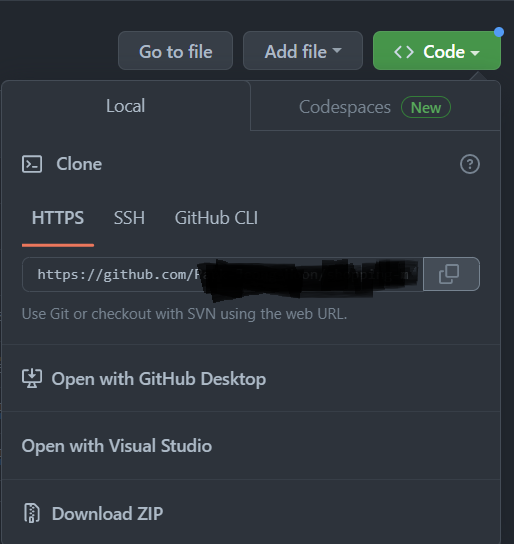Click the clone URL text field

tap(223, 274)
